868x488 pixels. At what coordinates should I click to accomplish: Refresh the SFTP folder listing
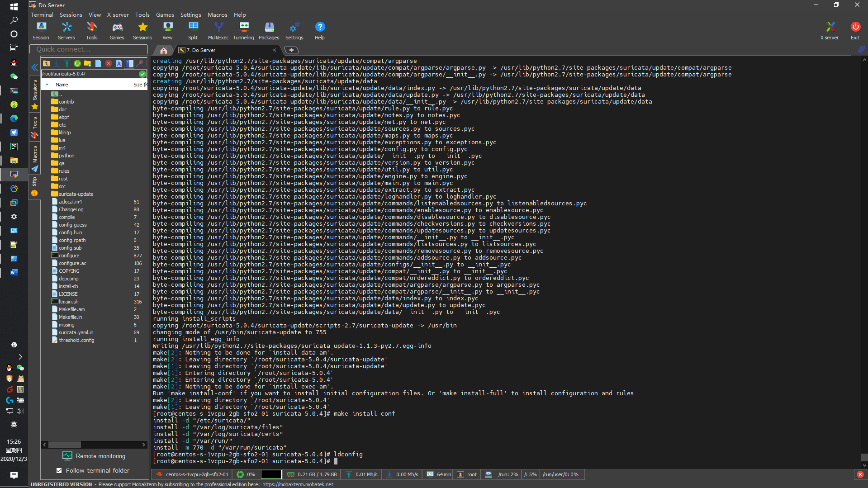pos(77,63)
